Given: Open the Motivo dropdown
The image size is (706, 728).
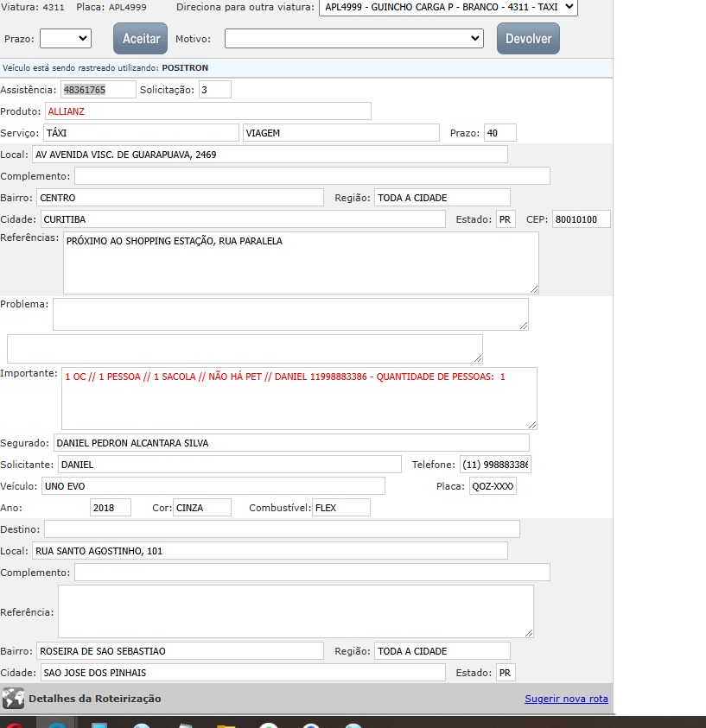Looking at the screenshot, I should (354, 39).
